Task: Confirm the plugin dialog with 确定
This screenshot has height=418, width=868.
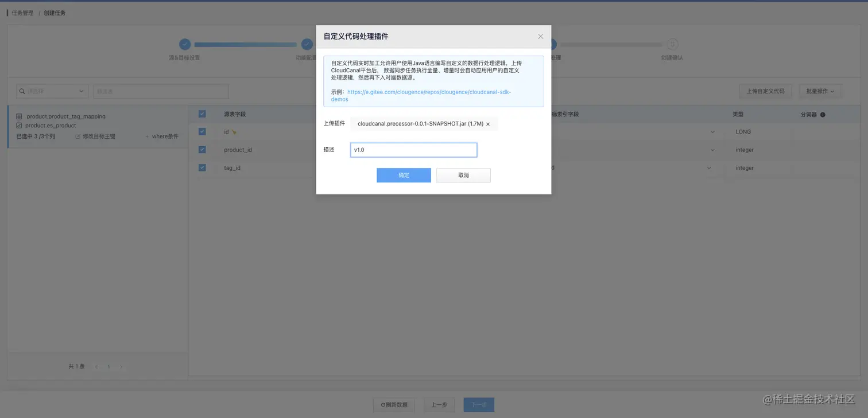Action: (404, 175)
